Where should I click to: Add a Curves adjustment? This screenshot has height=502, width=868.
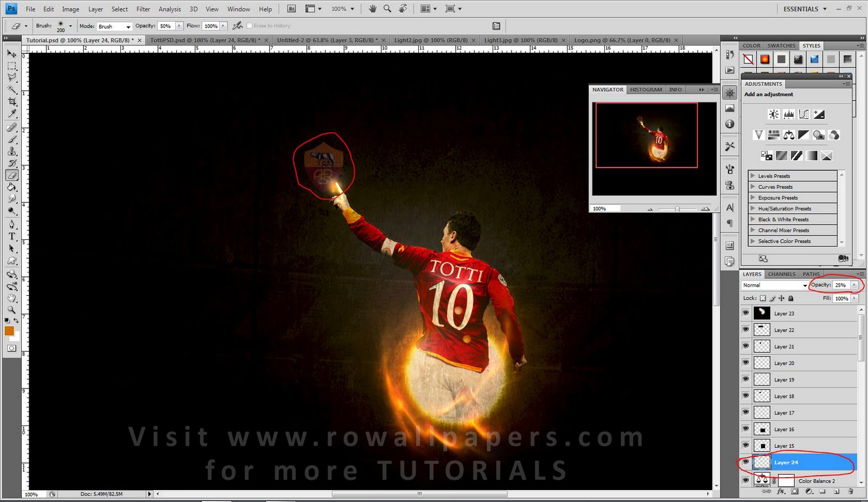(x=804, y=115)
